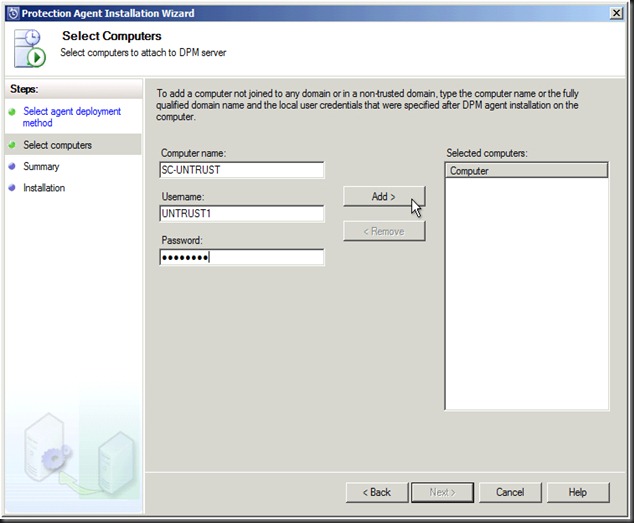Click the Select Computers header icon
634x523 pixels.
[30, 48]
